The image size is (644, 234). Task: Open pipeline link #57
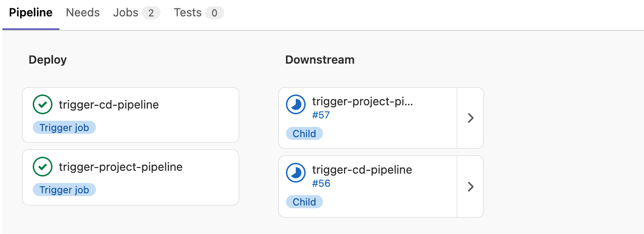(321, 115)
